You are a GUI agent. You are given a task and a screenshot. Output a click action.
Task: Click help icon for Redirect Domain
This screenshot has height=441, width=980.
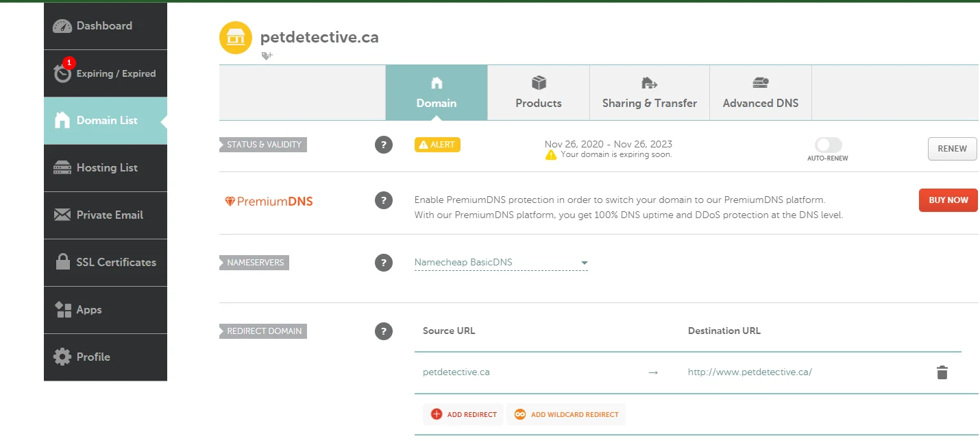click(x=384, y=331)
